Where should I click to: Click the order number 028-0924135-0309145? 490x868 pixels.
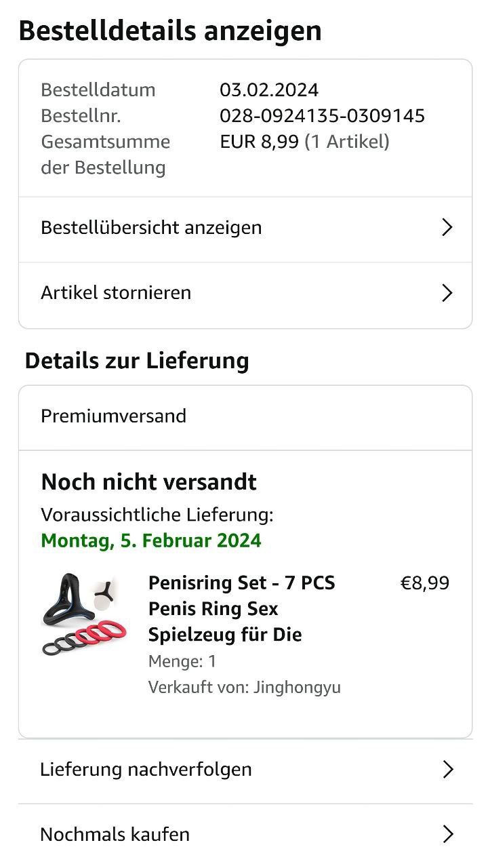[322, 116]
